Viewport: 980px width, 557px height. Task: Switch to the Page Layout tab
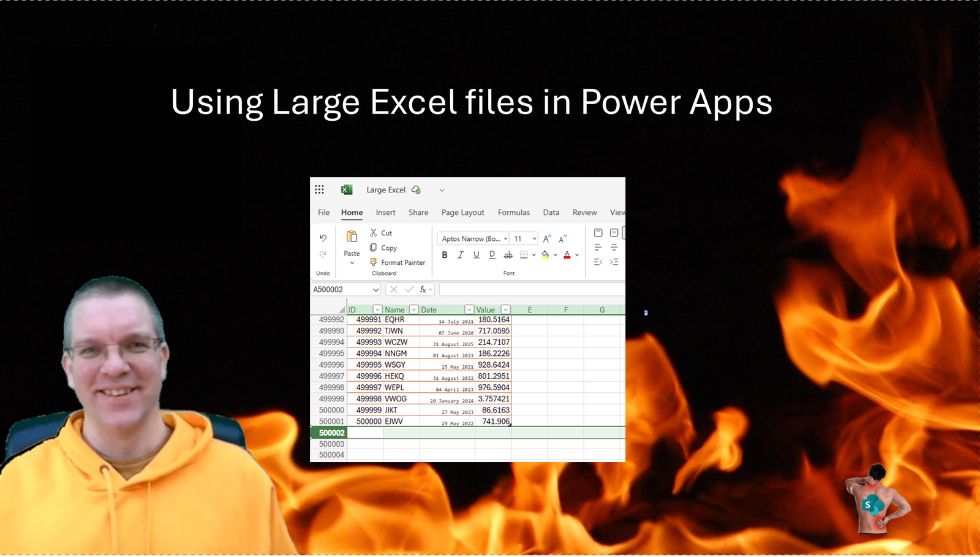tap(462, 213)
